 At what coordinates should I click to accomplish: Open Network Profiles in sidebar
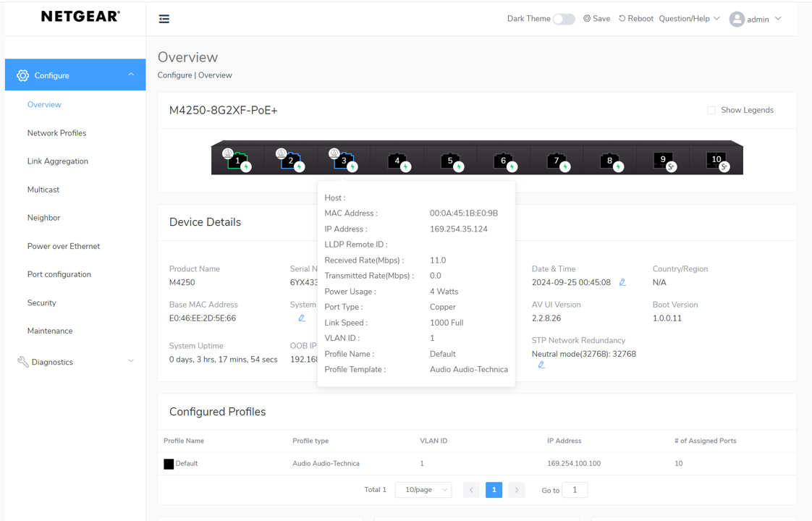(x=57, y=133)
